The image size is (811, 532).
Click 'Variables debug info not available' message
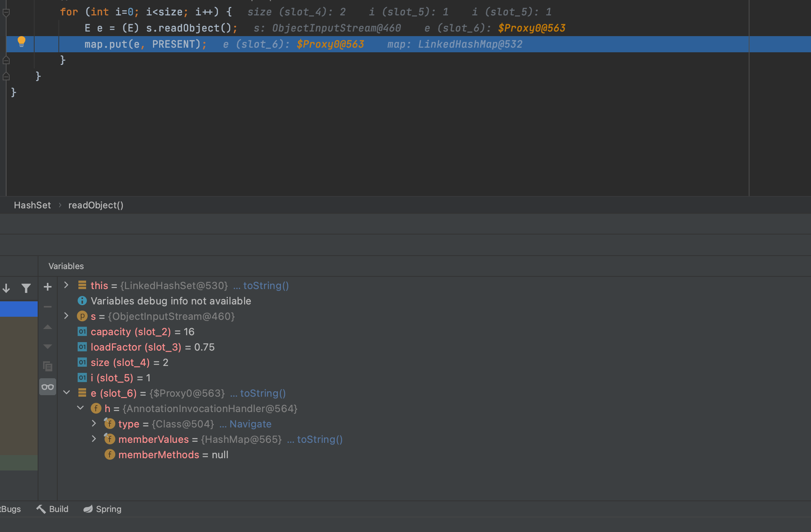(171, 301)
